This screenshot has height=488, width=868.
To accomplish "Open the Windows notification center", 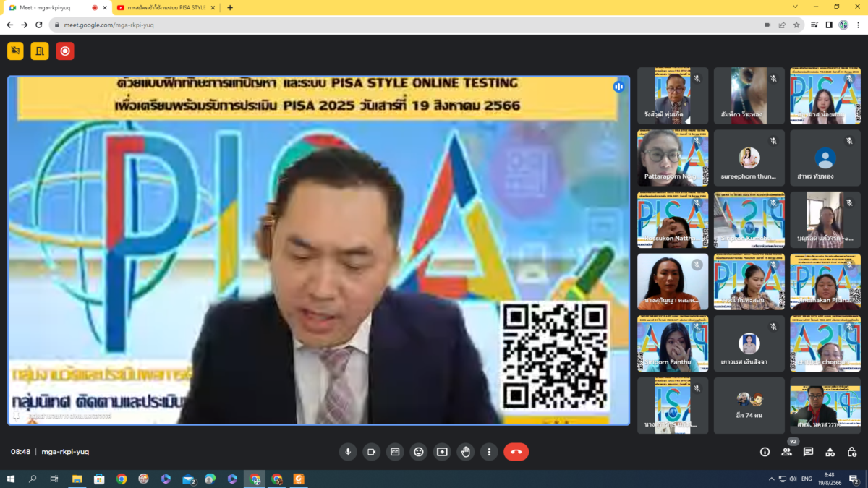I will (854, 479).
